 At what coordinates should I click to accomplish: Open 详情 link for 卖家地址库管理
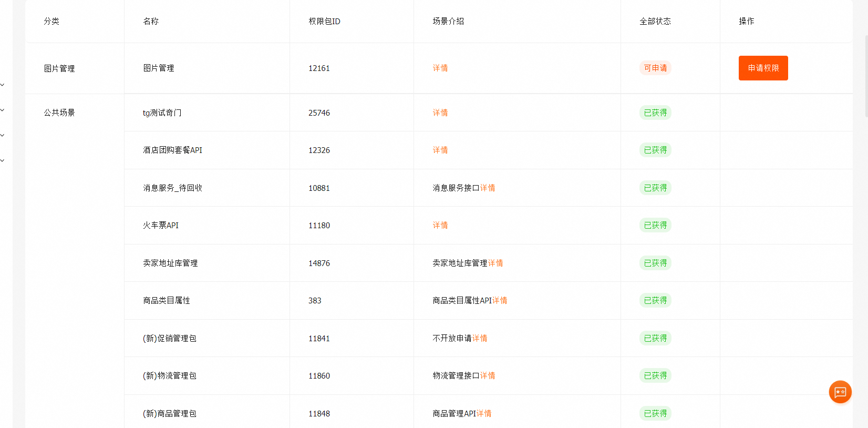coord(495,263)
